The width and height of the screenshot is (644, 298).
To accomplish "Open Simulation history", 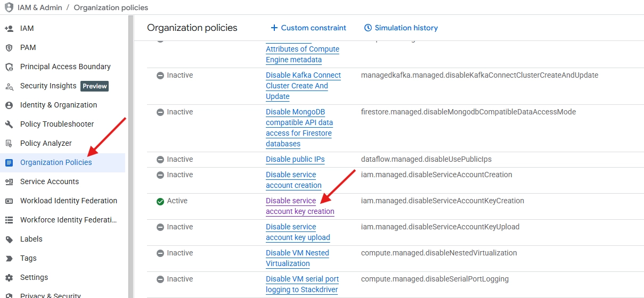I will tap(401, 28).
